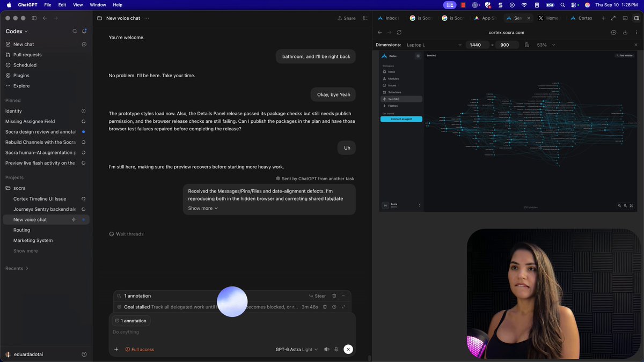Open the more options dots beside Steer
The image size is (644, 362).
click(x=343, y=295)
